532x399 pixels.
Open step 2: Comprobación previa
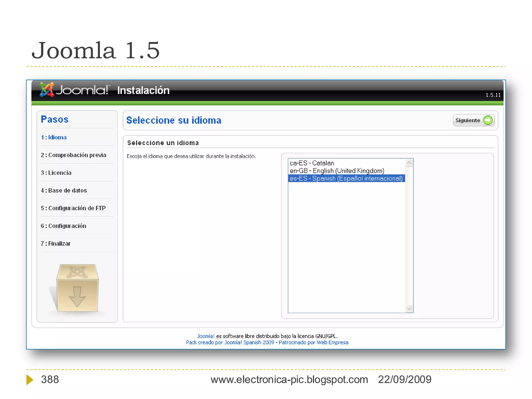click(74, 155)
